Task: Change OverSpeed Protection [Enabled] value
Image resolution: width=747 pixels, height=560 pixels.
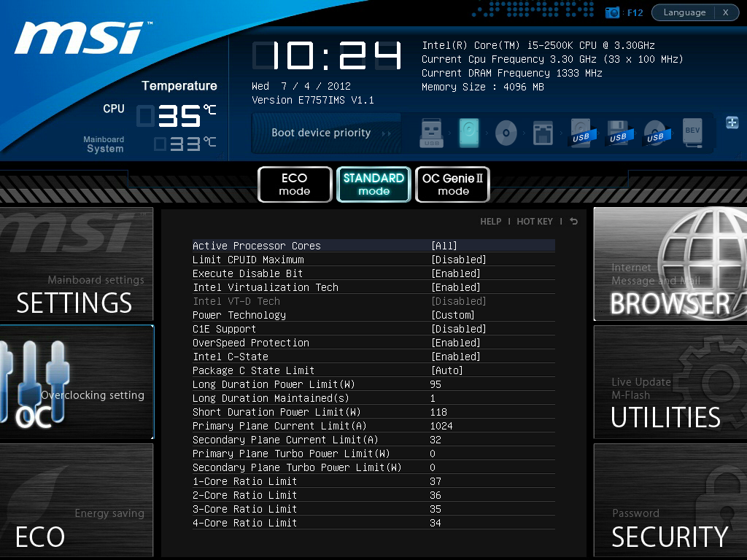Action: (x=455, y=343)
